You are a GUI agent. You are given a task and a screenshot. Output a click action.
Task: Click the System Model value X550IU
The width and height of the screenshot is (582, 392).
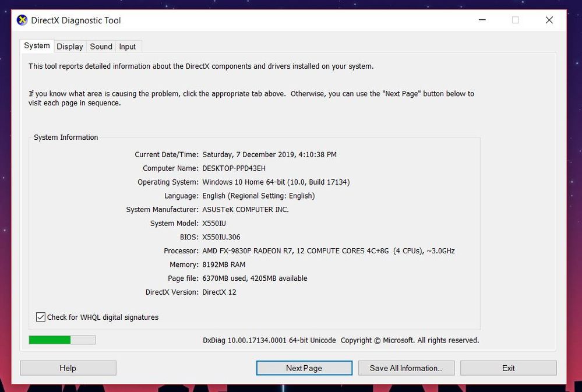(214, 223)
